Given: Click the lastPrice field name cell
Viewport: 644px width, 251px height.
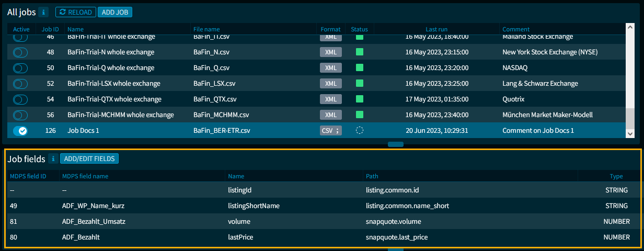Looking at the screenshot, I should 241,237.
